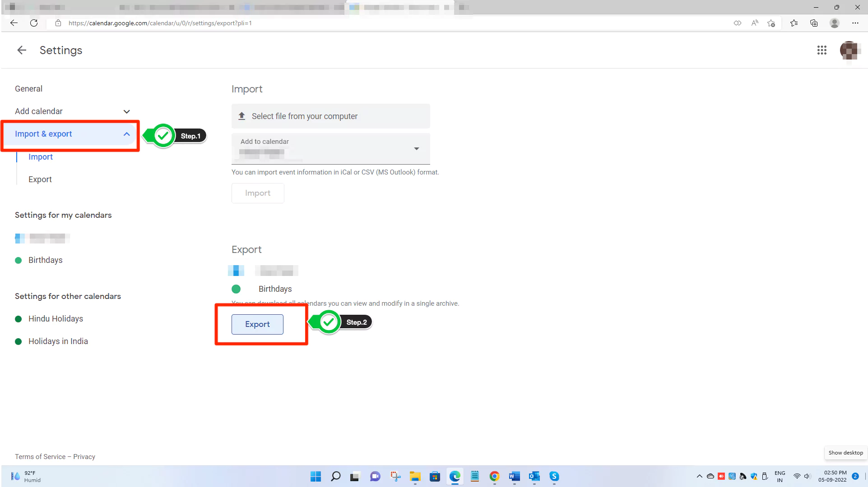
Task: Open the Google apps launcher grid
Action: (x=822, y=50)
